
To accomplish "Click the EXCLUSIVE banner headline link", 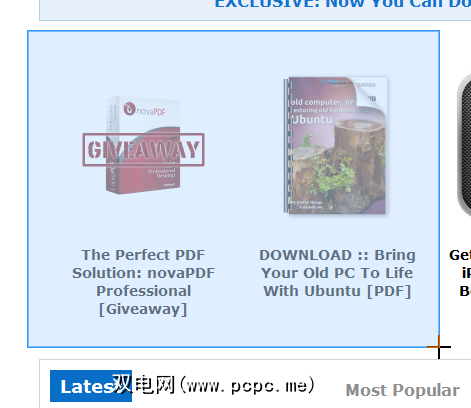I will pos(343,4).
